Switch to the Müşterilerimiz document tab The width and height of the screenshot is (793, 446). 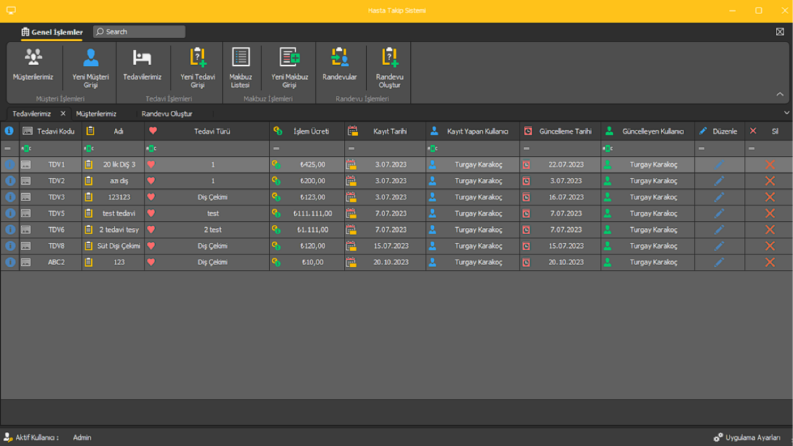click(96, 114)
